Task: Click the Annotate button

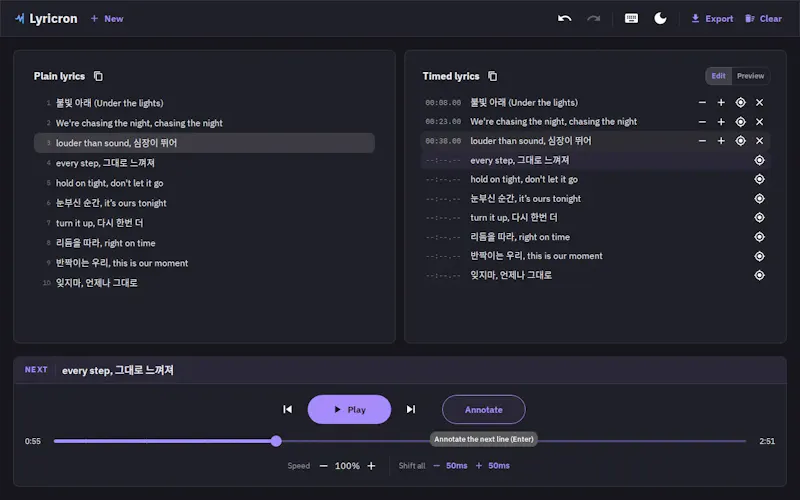Action: point(484,409)
